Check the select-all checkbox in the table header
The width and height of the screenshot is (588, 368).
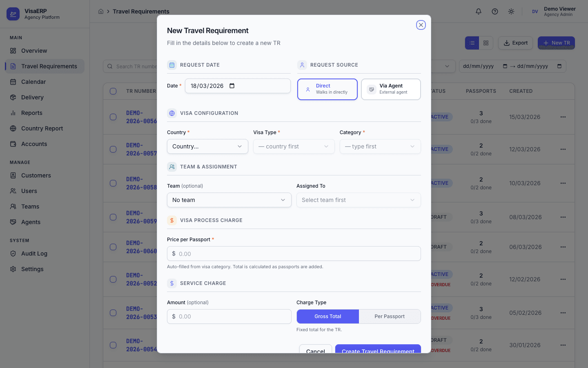pos(113,91)
